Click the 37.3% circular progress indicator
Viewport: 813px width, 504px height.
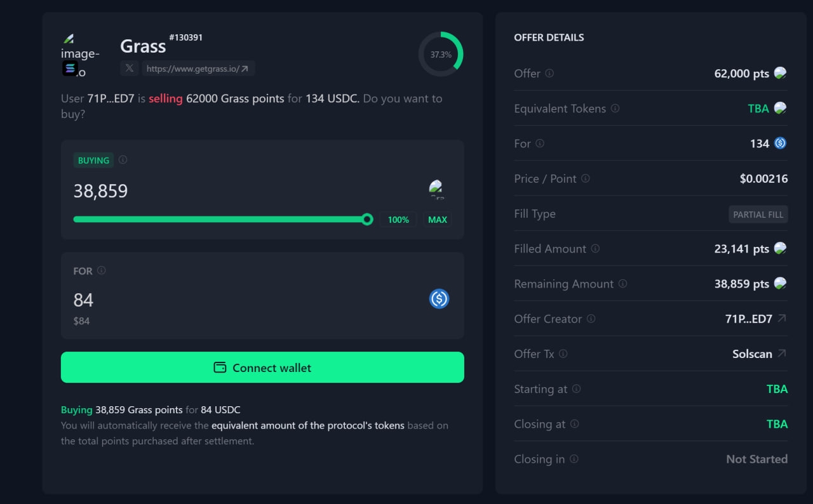pyautogui.click(x=441, y=55)
